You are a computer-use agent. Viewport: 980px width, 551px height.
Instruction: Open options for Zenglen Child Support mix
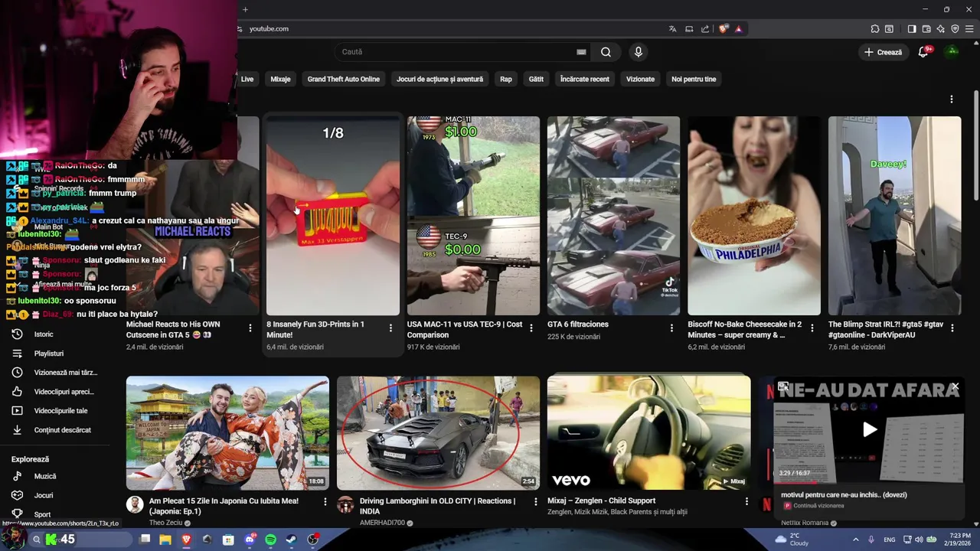click(746, 502)
